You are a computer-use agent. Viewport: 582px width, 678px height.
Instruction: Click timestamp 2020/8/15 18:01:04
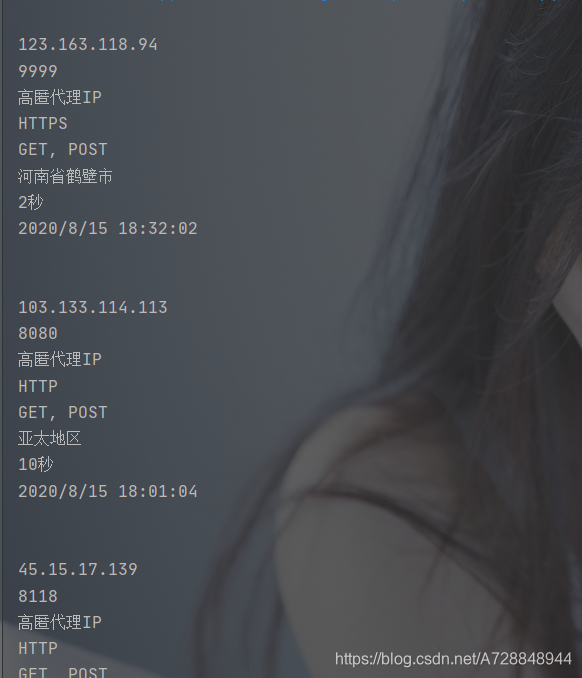108,492
